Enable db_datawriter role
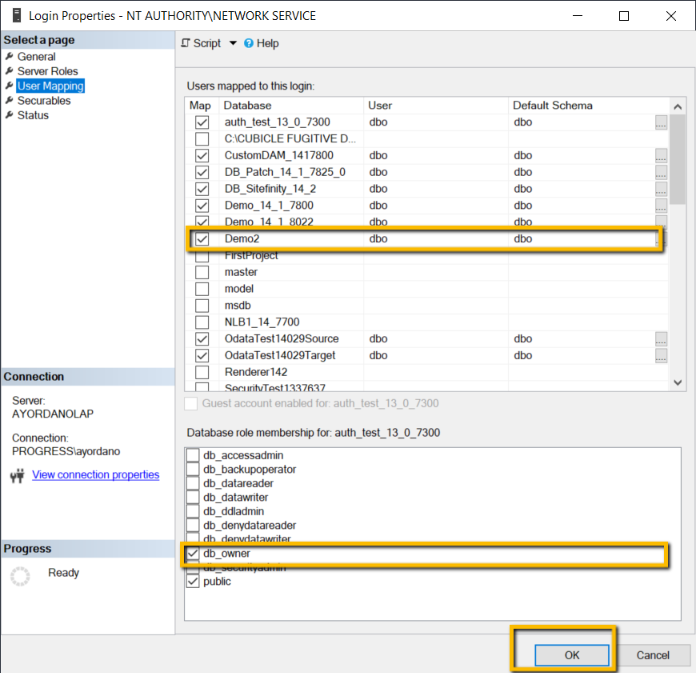This screenshot has height=673, width=696. pyautogui.click(x=193, y=498)
